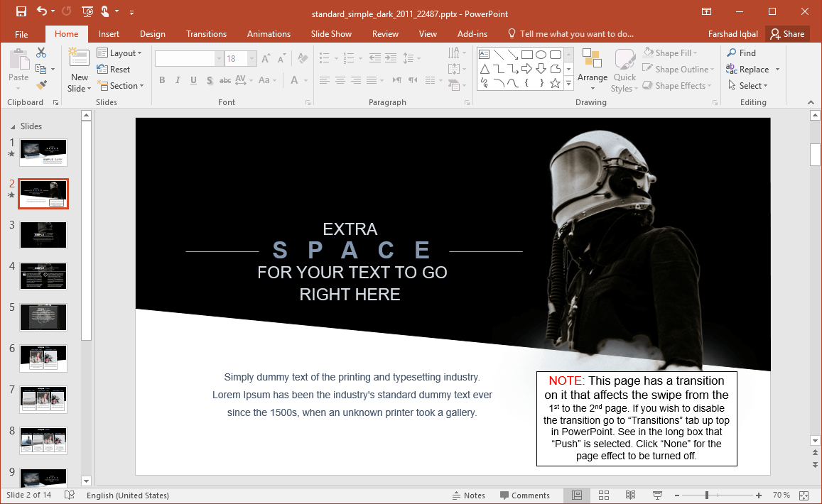Switch to Slide Sorter view

(x=604, y=495)
